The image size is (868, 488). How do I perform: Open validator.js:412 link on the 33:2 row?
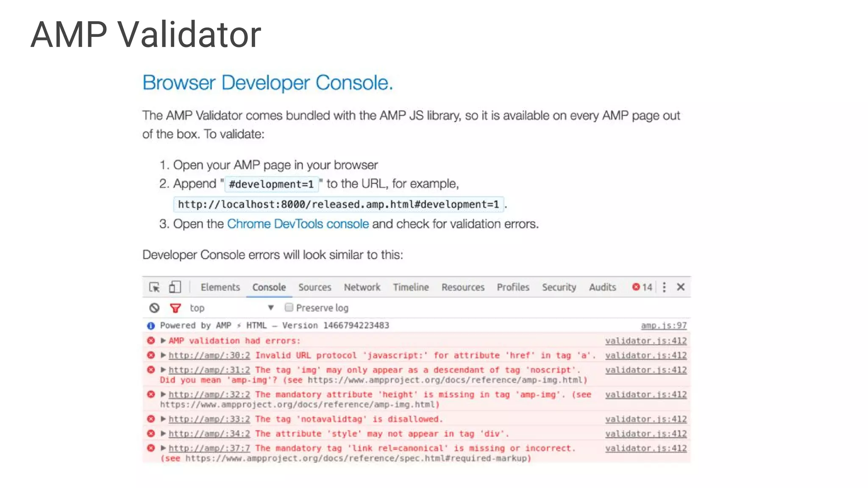click(x=646, y=419)
